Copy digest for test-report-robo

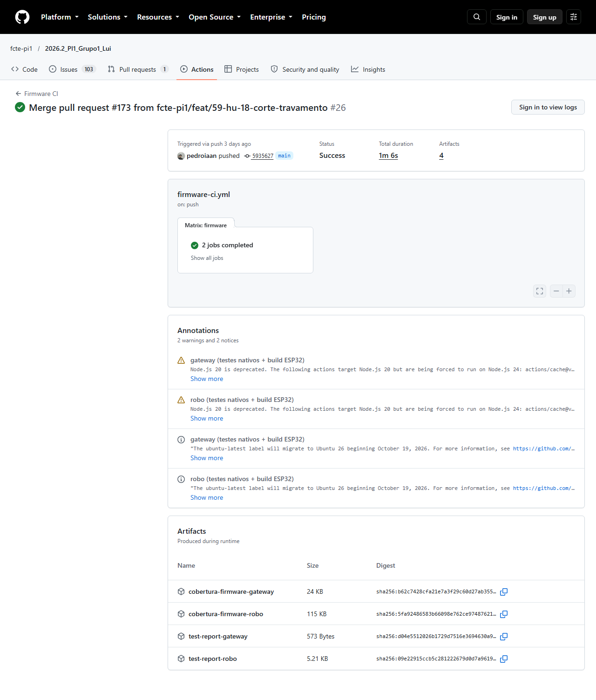pyautogui.click(x=504, y=659)
